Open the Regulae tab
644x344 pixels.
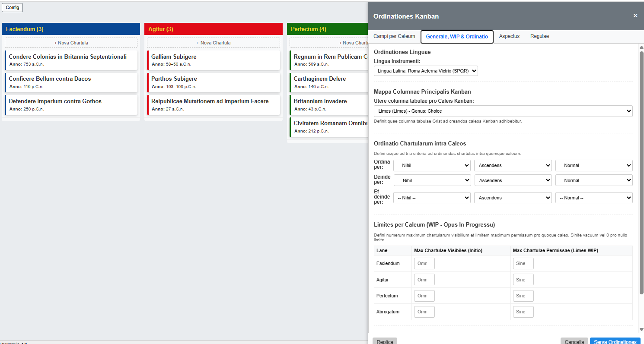click(539, 36)
